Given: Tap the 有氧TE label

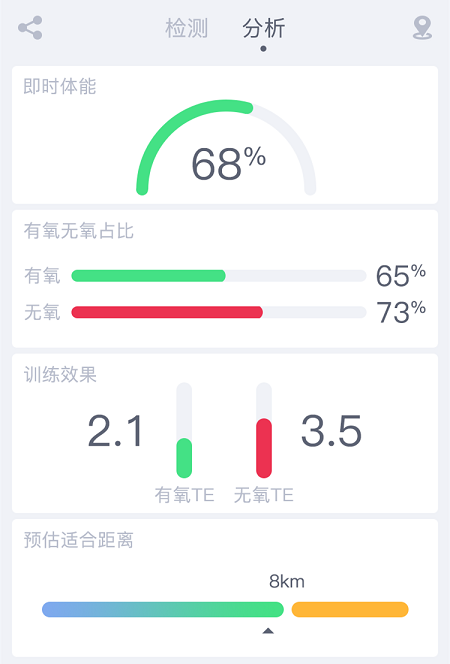Looking at the screenshot, I should click(x=184, y=495).
